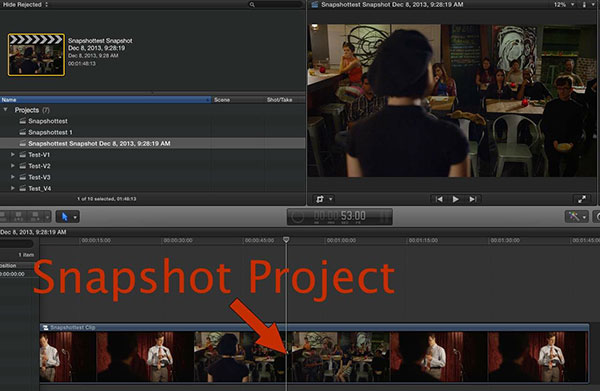Expand the Test-V3 disclosure triangle

(x=13, y=177)
